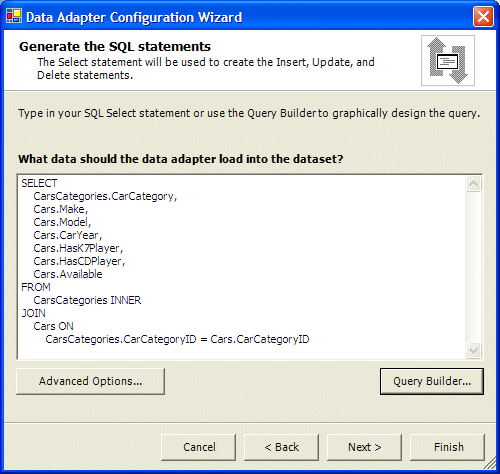Click on the Cars.Make line in query
This screenshot has height=474, width=500.
click(x=61, y=209)
